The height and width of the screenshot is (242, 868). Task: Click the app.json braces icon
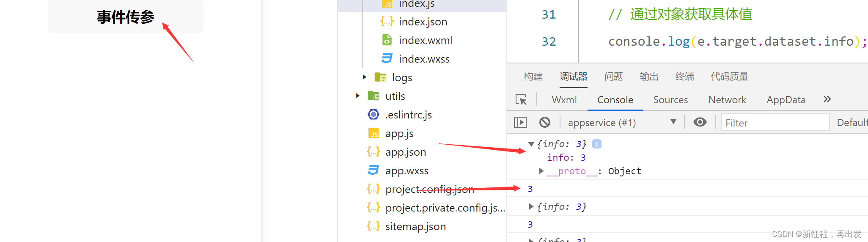374,151
